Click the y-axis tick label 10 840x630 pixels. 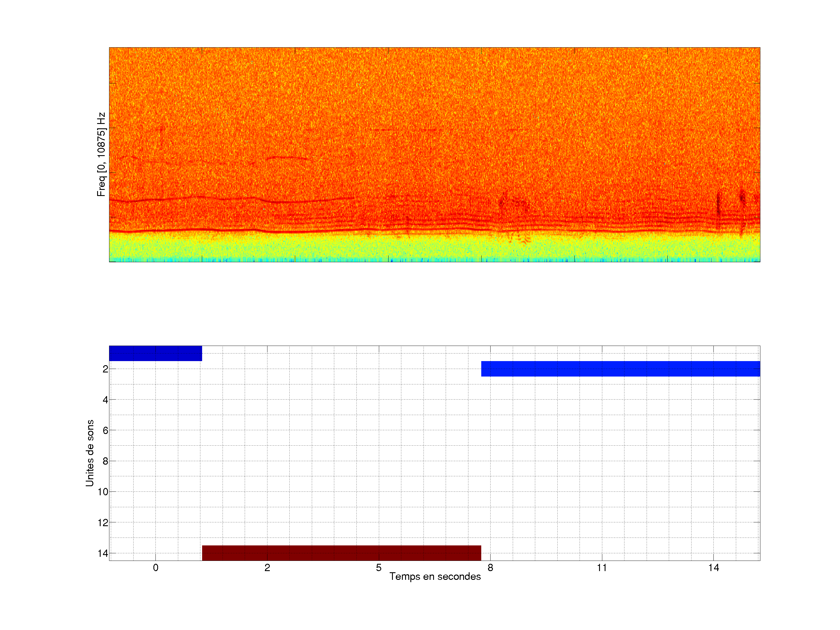coord(103,492)
